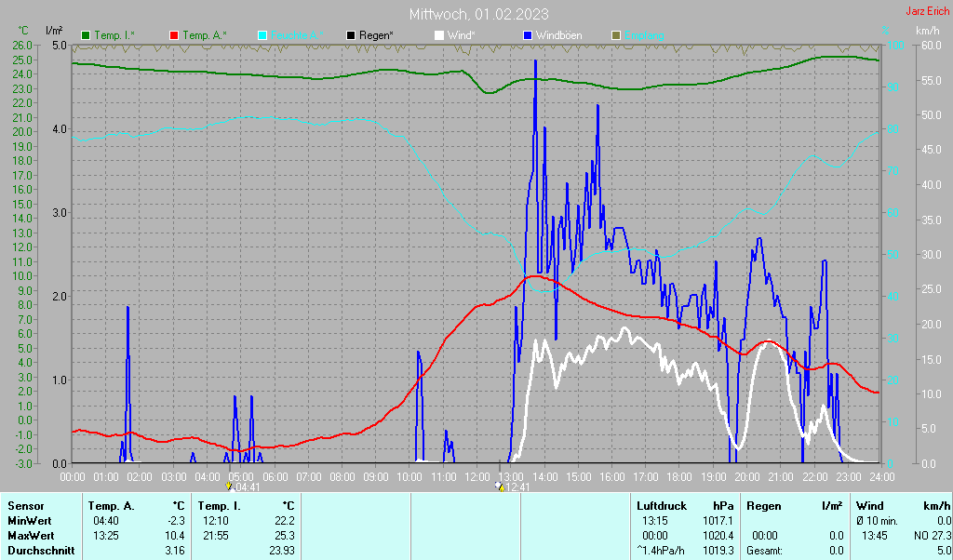The image size is (953, 560).
Task: Click the 12:00 tick on time axis
Action: (x=477, y=477)
